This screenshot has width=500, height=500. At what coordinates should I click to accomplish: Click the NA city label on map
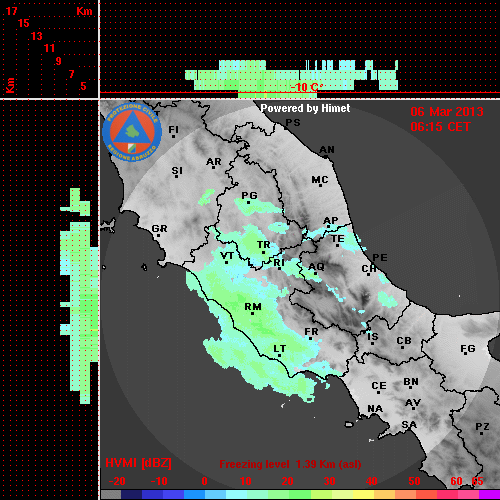[375, 408]
